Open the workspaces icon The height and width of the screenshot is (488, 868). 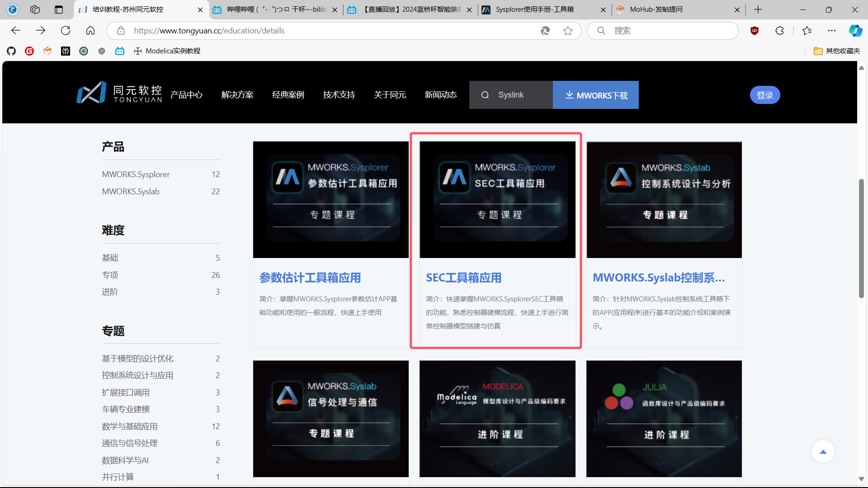(35, 9)
